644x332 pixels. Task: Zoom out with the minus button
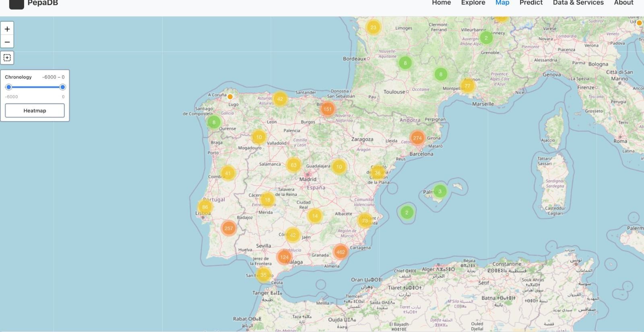point(7,41)
